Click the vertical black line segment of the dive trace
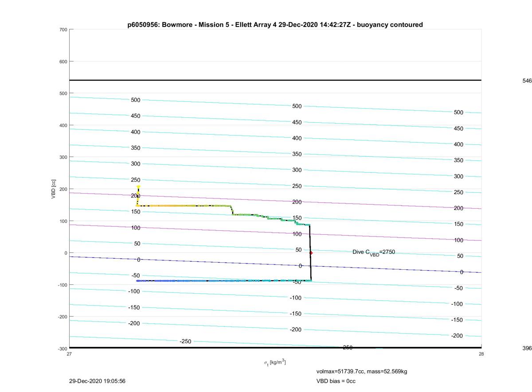This screenshot has width=532, height=392. click(310, 253)
